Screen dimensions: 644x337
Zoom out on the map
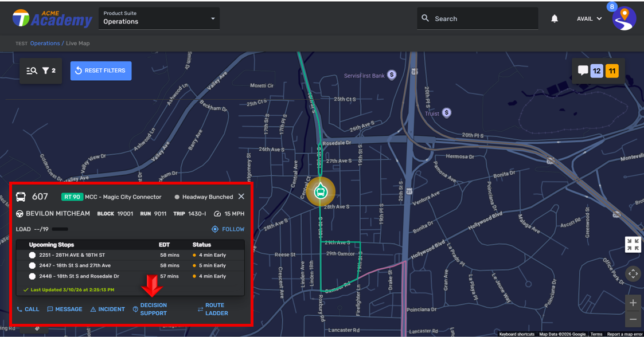[x=633, y=319]
